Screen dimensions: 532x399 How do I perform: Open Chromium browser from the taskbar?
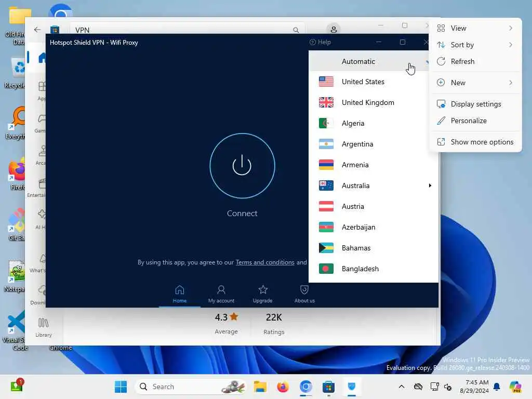tap(305, 387)
